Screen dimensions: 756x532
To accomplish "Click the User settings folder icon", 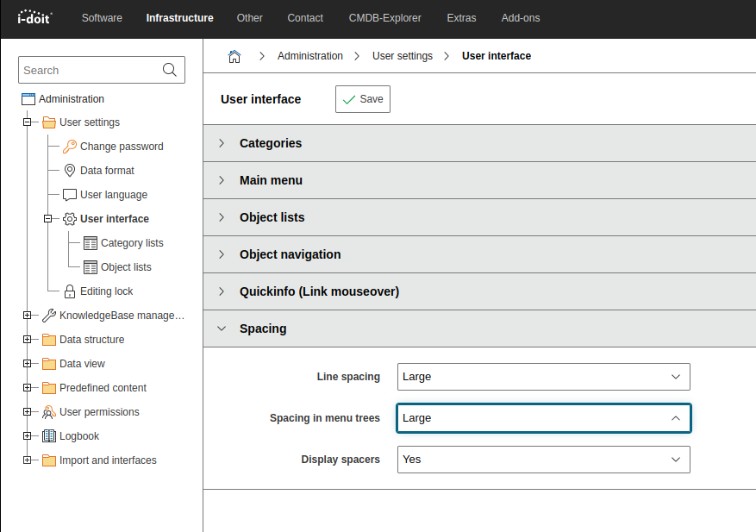I will tap(48, 122).
